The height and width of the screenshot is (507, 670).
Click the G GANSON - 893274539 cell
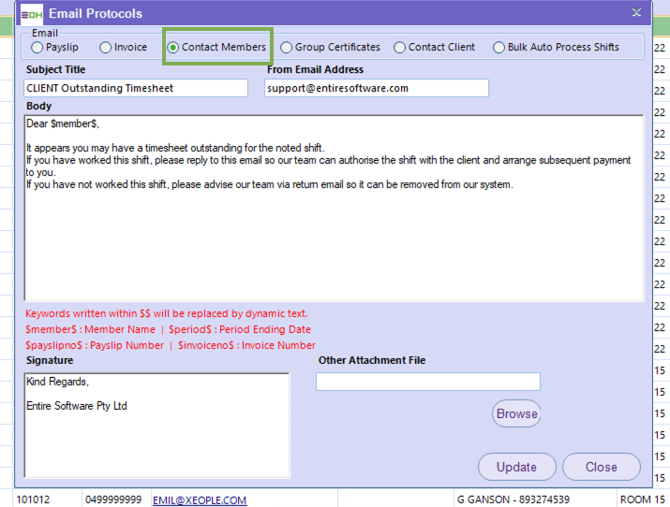pos(512,498)
